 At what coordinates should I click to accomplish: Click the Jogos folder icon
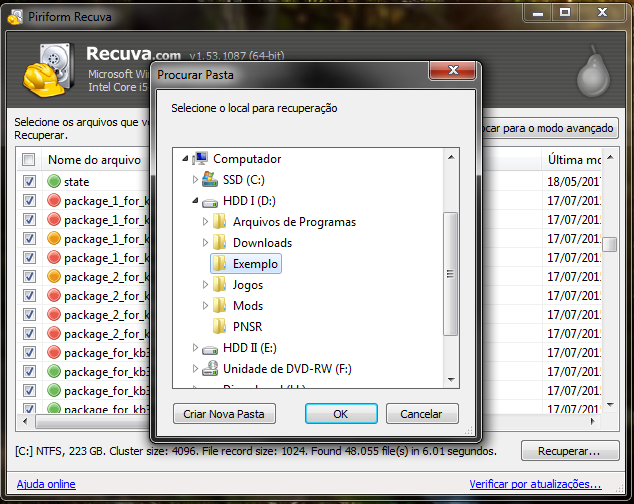click(220, 284)
